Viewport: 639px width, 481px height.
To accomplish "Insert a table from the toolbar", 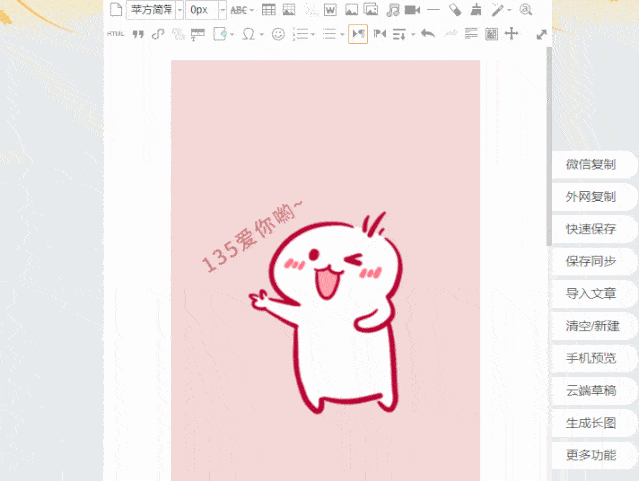I will pyautogui.click(x=268, y=10).
